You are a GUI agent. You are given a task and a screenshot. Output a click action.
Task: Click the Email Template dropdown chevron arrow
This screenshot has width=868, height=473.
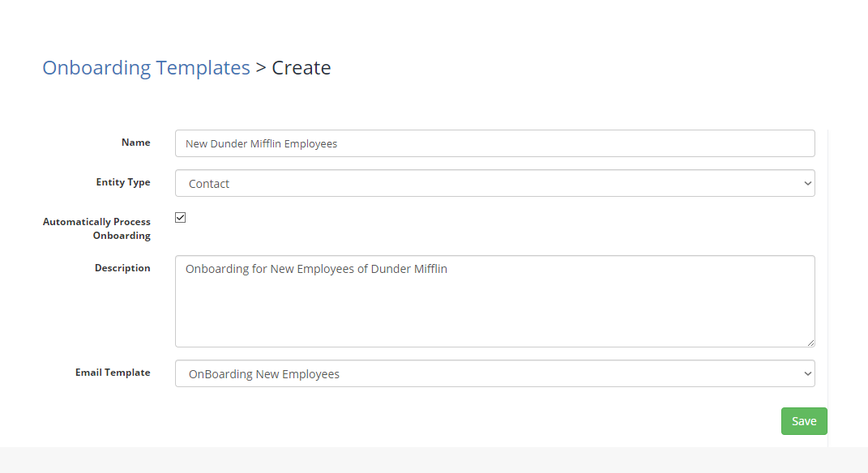(808, 373)
